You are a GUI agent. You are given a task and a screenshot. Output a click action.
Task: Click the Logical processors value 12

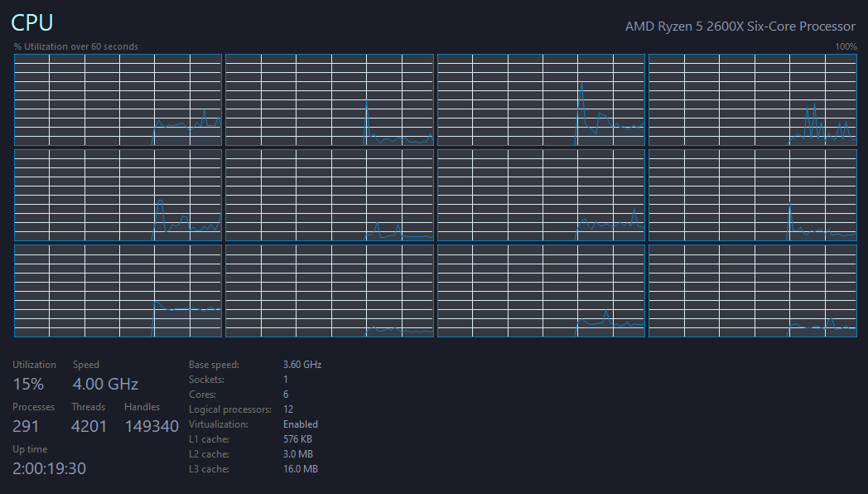288,409
